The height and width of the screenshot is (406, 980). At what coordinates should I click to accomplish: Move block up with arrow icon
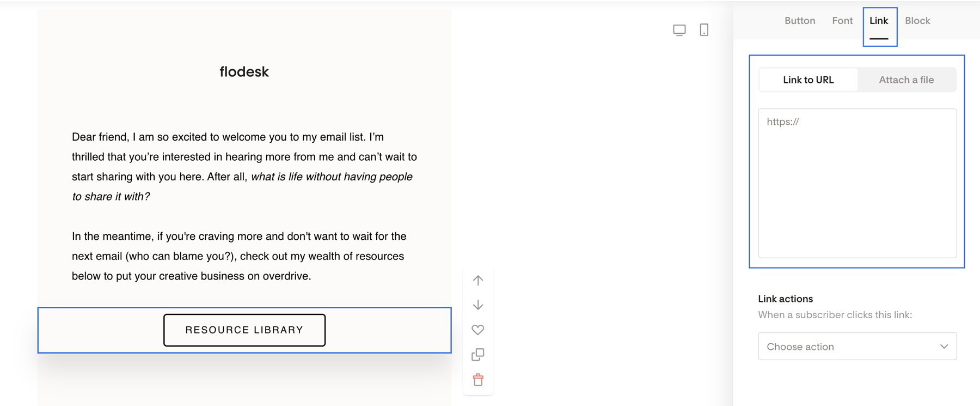click(x=478, y=280)
